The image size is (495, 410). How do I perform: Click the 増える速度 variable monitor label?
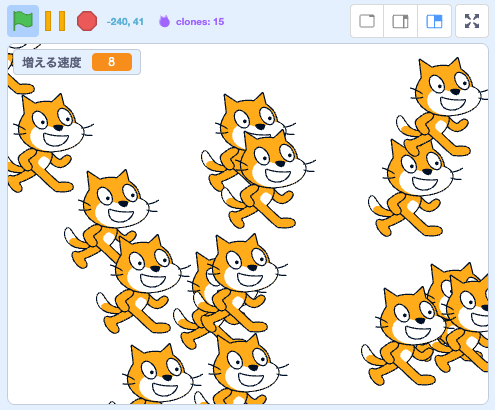(x=52, y=62)
